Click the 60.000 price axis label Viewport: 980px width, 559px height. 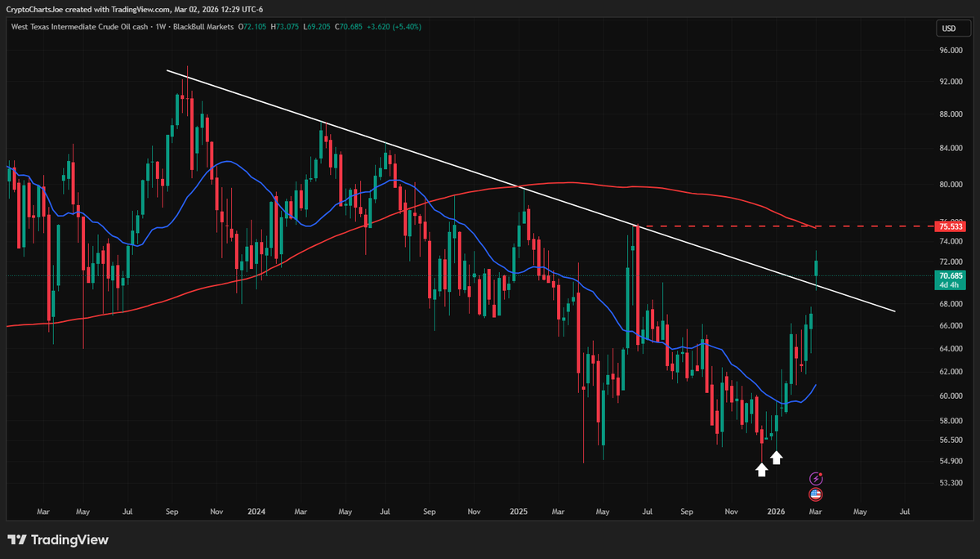point(951,396)
